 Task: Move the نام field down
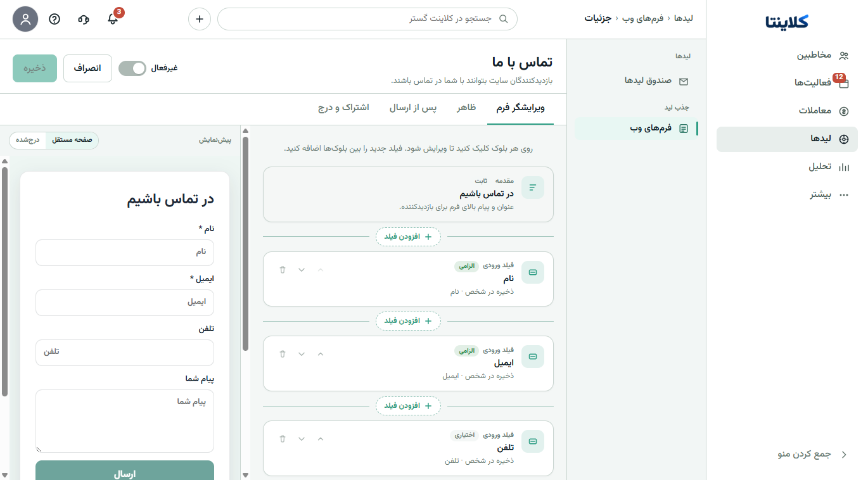(302, 270)
